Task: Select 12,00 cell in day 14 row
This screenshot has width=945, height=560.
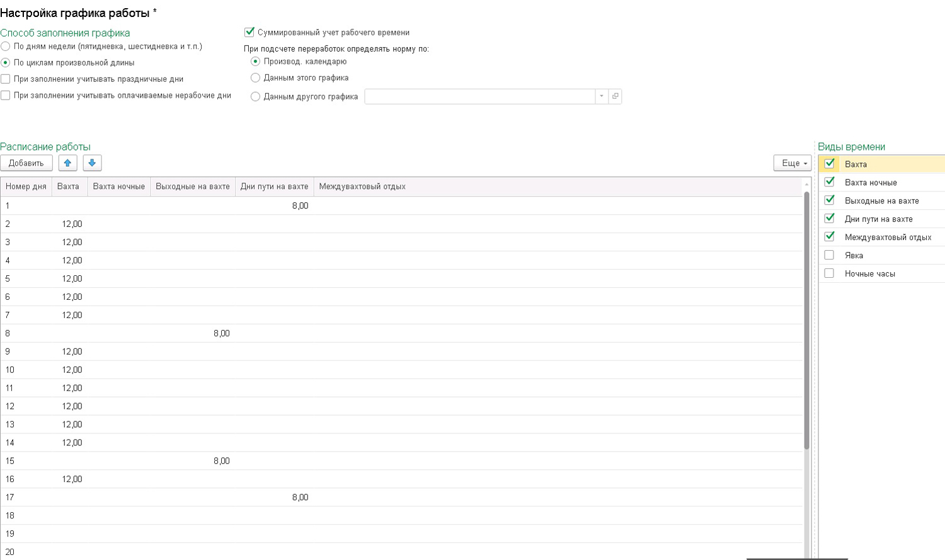Action: pyautogui.click(x=69, y=443)
